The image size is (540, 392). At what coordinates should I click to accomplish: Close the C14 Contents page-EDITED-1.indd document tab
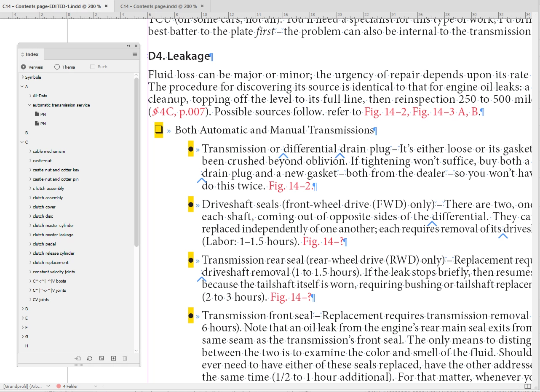pyautogui.click(x=106, y=6)
